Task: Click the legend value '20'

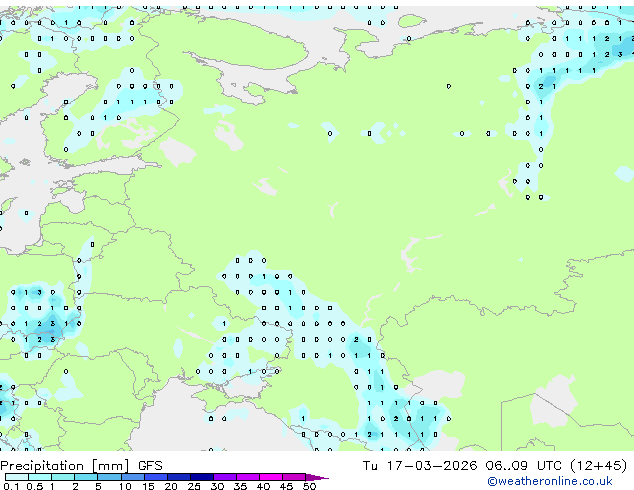Action: (x=171, y=486)
